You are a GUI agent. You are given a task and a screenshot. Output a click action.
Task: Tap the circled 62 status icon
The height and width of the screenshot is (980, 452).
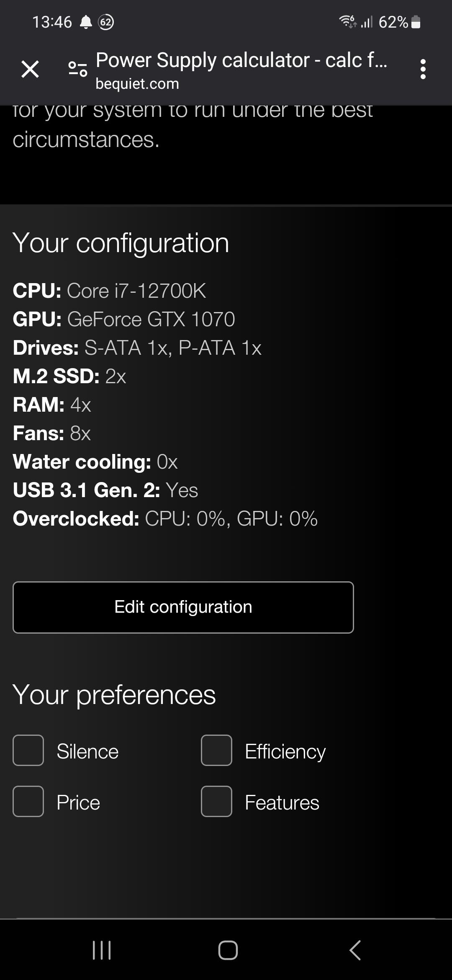[106, 22]
